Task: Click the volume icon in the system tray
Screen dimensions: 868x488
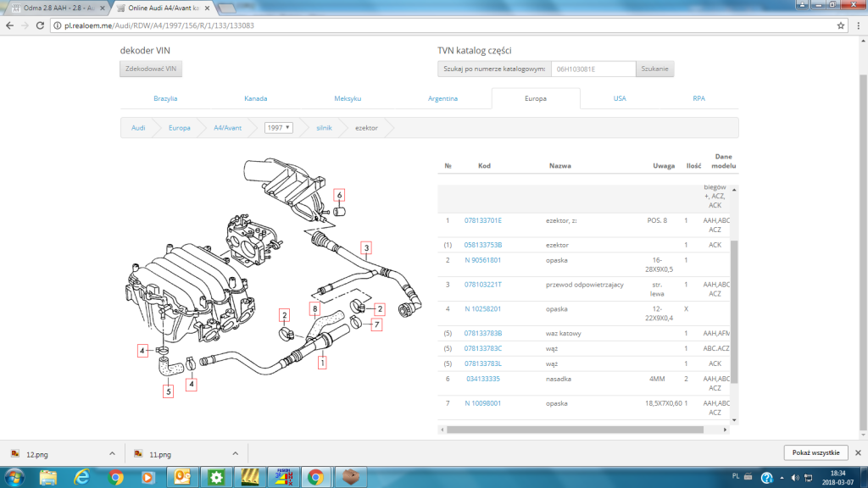Action: (x=795, y=478)
